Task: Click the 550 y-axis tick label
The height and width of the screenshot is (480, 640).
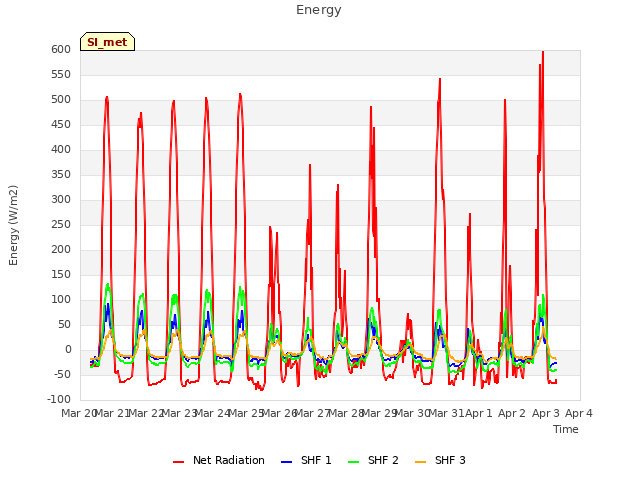Action: pos(61,75)
